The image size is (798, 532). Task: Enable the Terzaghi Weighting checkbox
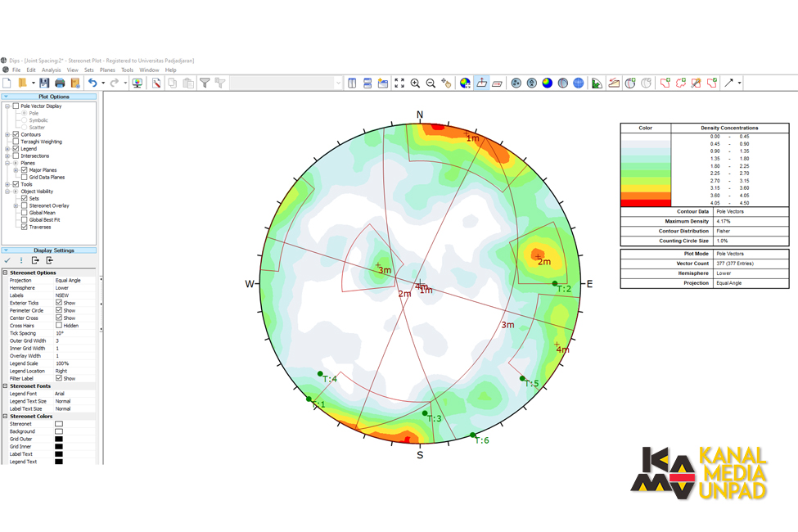pos(16,142)
